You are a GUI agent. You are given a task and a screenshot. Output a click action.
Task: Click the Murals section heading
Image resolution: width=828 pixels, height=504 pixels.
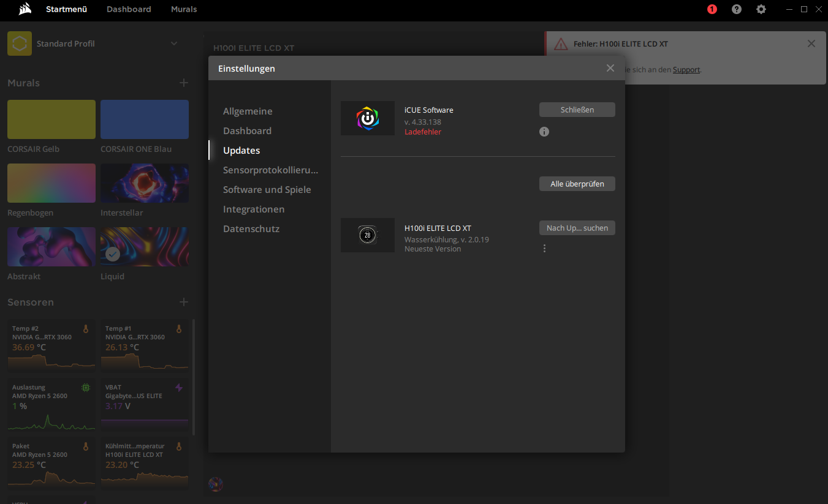coord(23,83)
